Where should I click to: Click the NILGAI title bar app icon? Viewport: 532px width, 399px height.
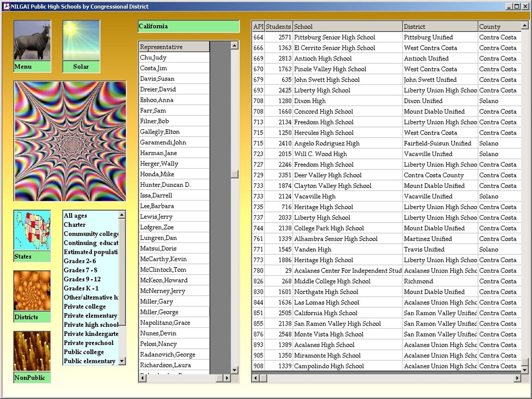coord(6,6)
